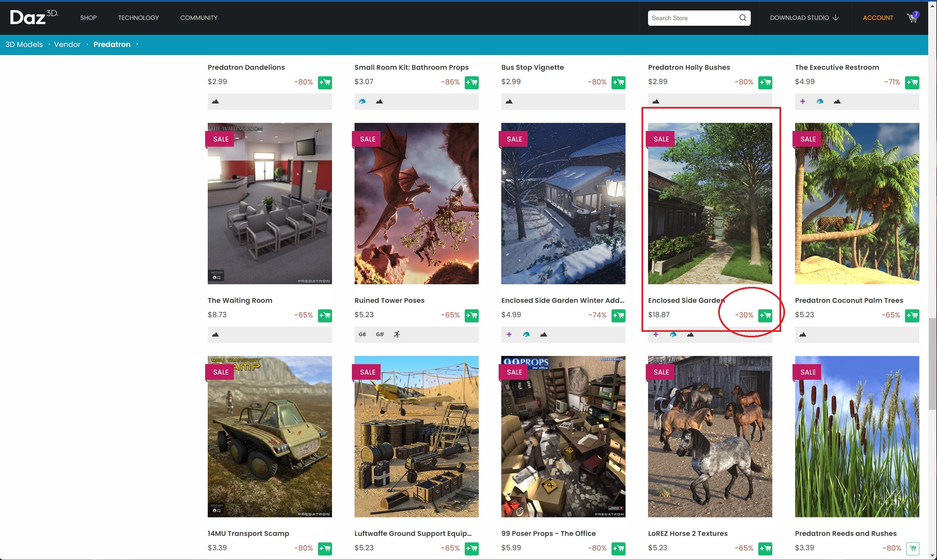Open the Shop menu
Viewport: 937px width, 560px height.
[88, 18]
